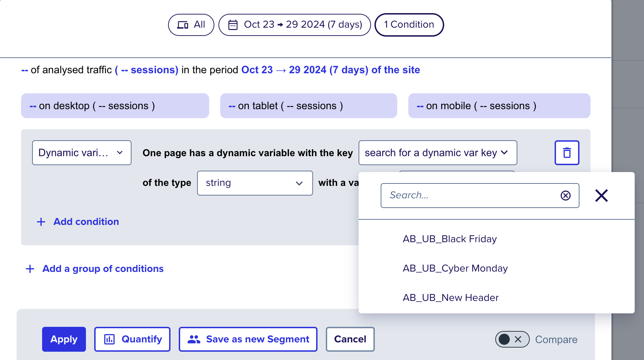
Task: Open the calendar icon for the date range
Action: [x=233, y=25]
